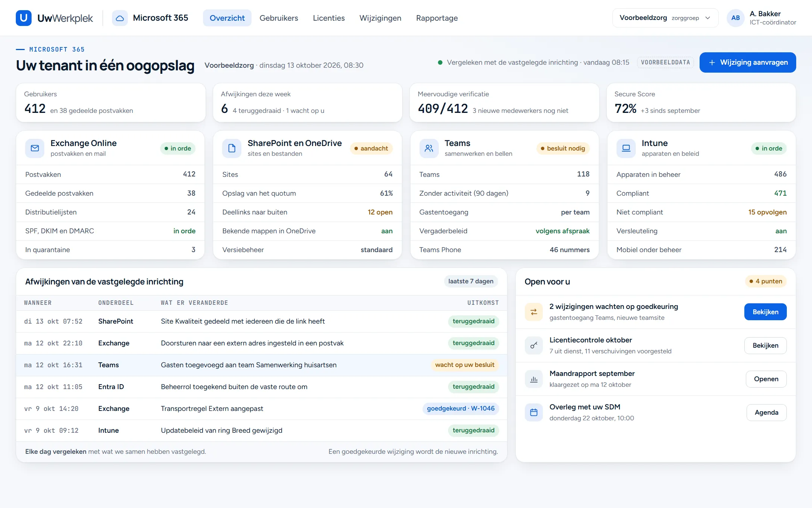Screen dimensions: 812x508
Task: Click the Updatebeleid van ring Breed gewijzigd text
Action: click(221, 430)
